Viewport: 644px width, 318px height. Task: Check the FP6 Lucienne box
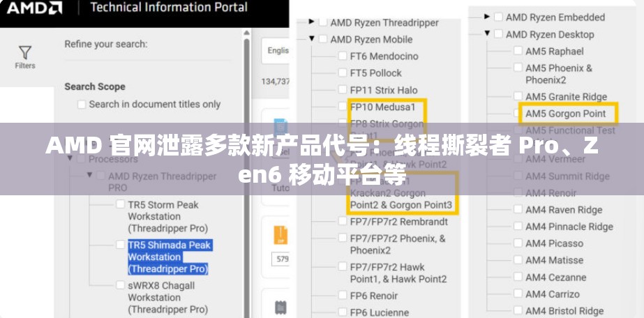[343, 312]
